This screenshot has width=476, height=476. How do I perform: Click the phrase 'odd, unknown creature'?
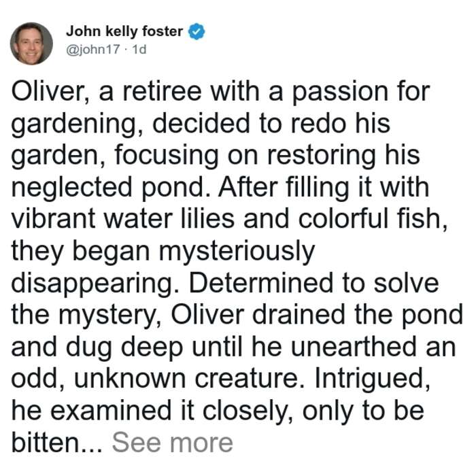pyautogui.click(x=155, y=379)
